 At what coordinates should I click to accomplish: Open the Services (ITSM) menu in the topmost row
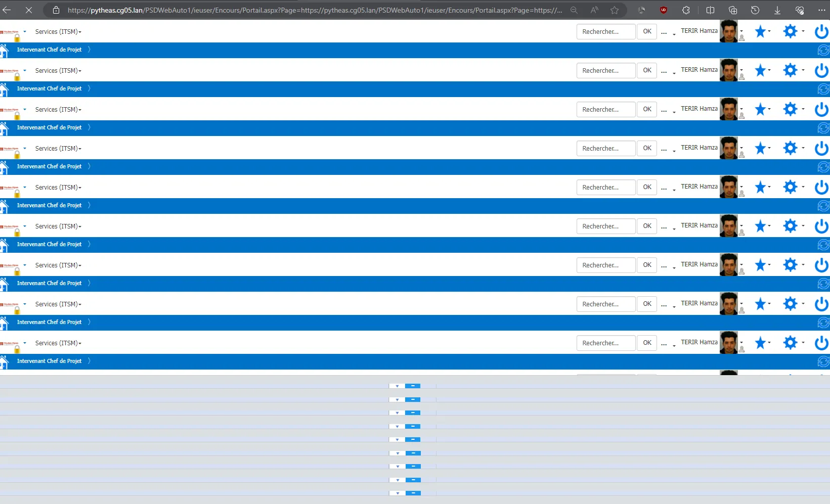click(x=58, y=32)
